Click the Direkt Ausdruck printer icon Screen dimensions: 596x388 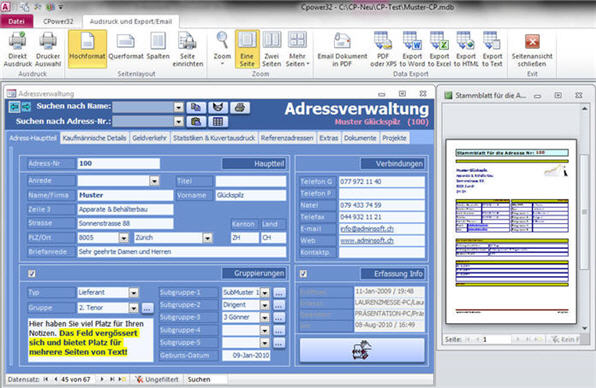17,41
